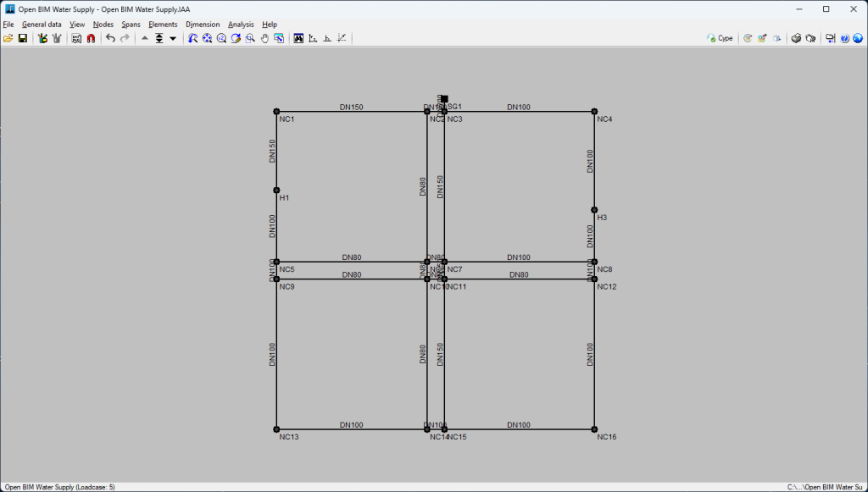
Task: Select the hand Pan tool
Action: [x=264, y=38]
